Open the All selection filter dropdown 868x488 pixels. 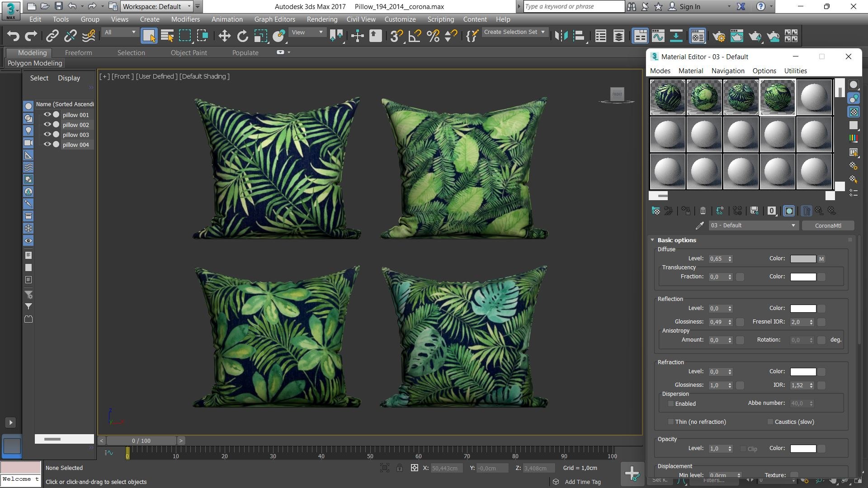click(x=120, y=33)
